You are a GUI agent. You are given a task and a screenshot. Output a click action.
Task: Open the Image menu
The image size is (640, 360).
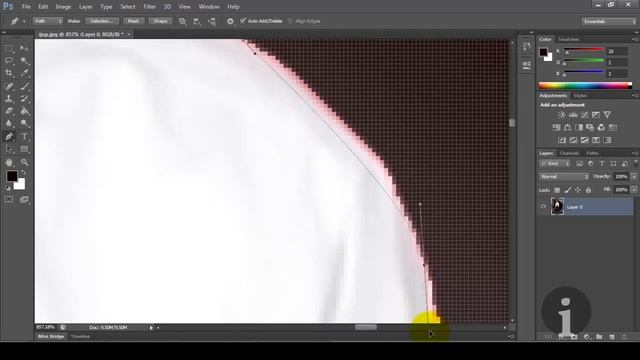pyautogui.click(x=63, y=7)
